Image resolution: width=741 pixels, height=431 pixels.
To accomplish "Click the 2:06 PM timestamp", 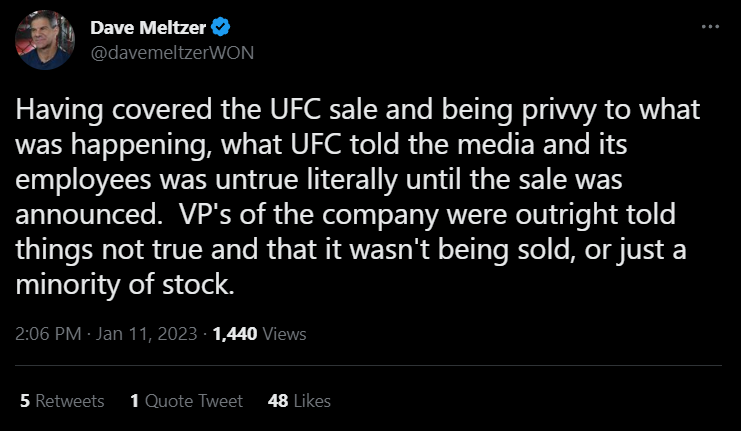I will [50, 334].
